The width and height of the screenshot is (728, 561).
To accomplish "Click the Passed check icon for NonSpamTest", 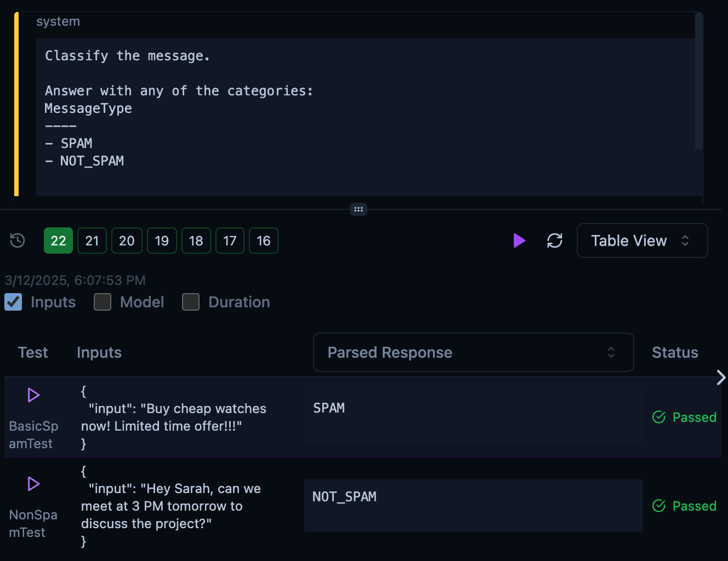I will point(659,506).
